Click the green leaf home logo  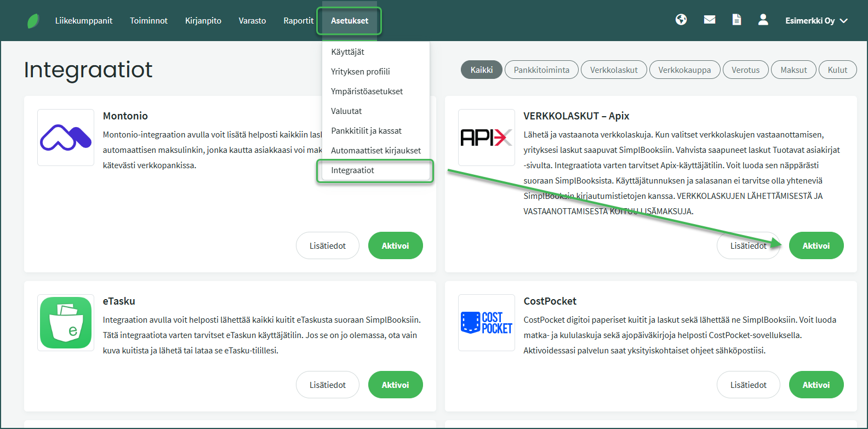tap(33, 21)
